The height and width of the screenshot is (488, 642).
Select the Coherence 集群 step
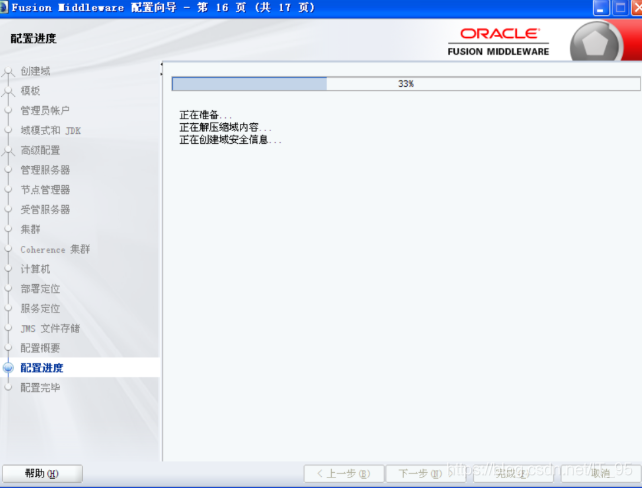55,249
